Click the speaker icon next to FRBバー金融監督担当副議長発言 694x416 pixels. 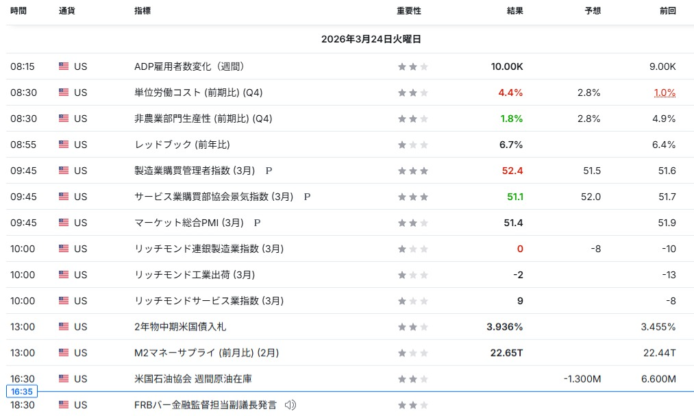[x=290, y=405]
